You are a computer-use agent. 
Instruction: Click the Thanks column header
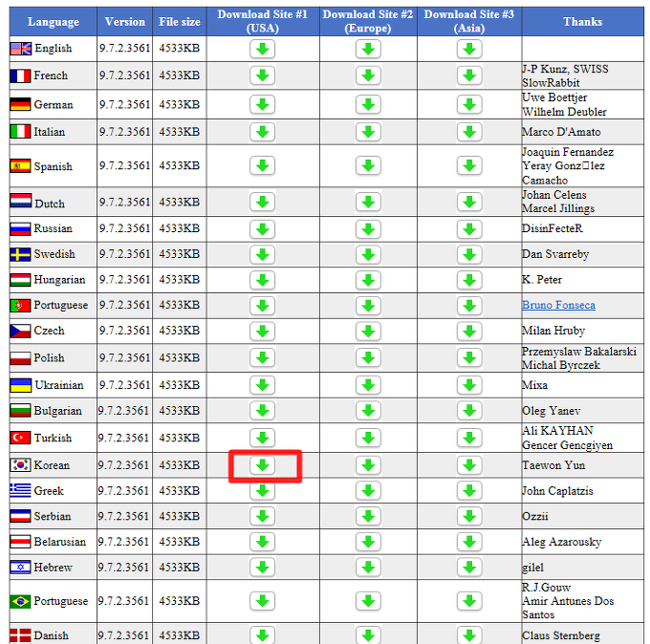pos(582,22)
